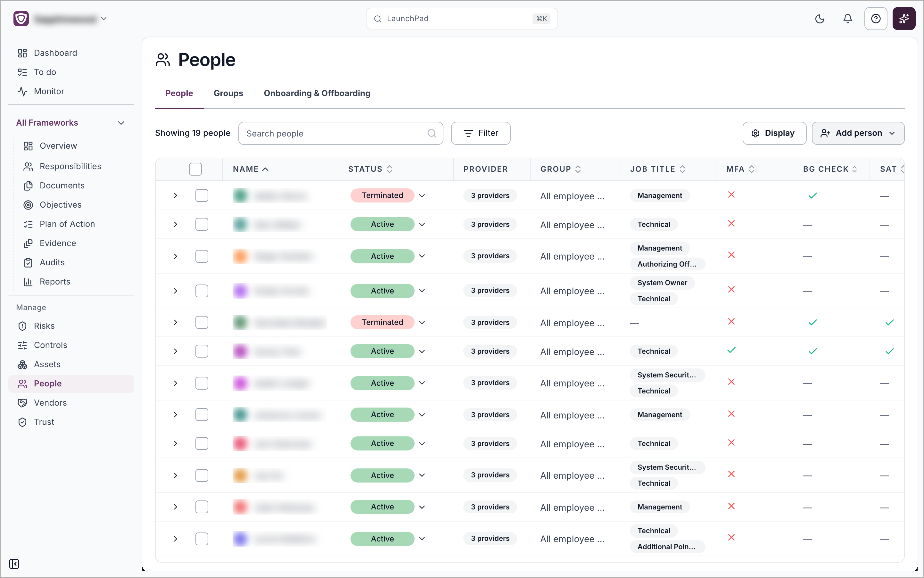This screenshot has height=578, width=924.
Task: Switch to Groups tab
Action: pyautogui.click(x=228, y=93)
